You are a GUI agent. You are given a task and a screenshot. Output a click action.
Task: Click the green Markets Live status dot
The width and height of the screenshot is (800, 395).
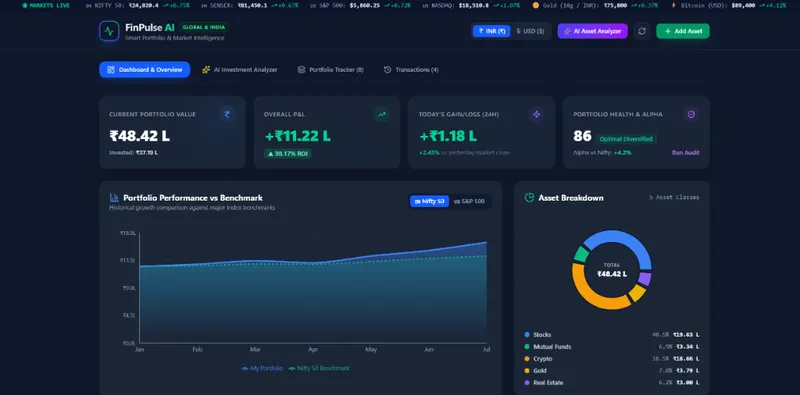coord(25,5)
